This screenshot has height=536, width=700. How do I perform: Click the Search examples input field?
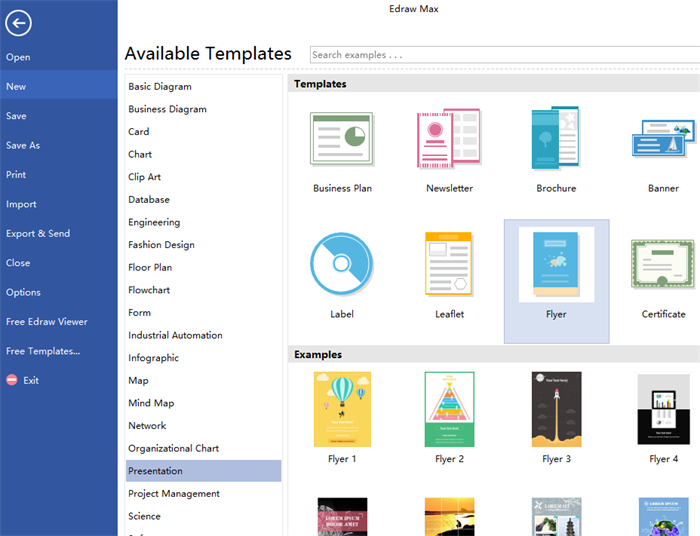pos(505,55)
